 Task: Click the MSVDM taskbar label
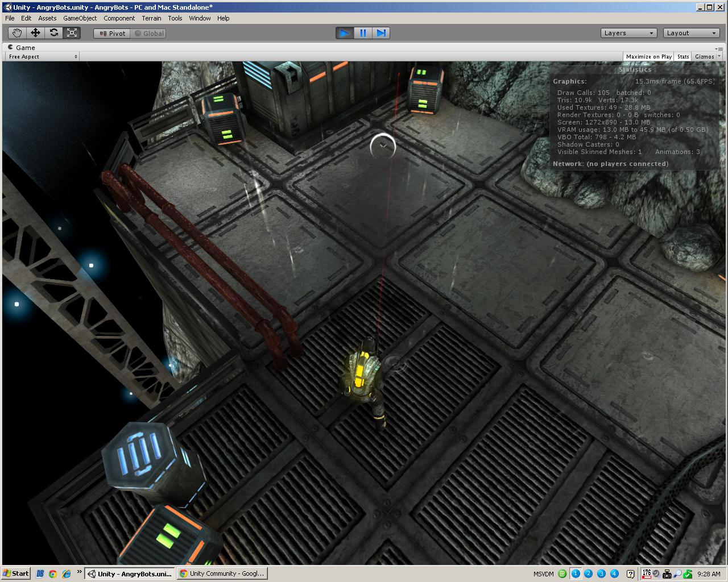coord(544,574)
